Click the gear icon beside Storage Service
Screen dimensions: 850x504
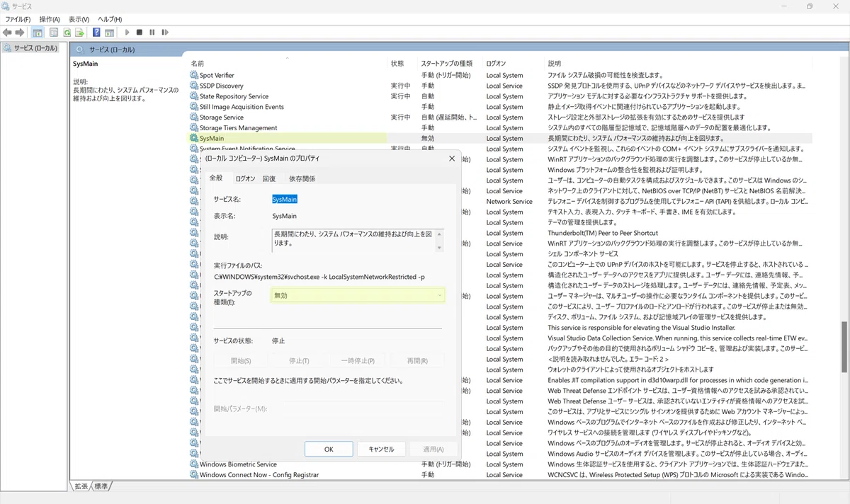(x=194, y=118)
